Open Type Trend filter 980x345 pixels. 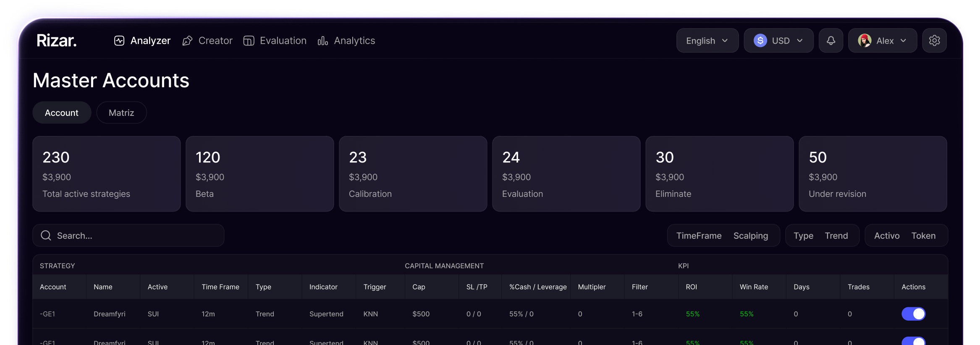click(x=822, y=235)
